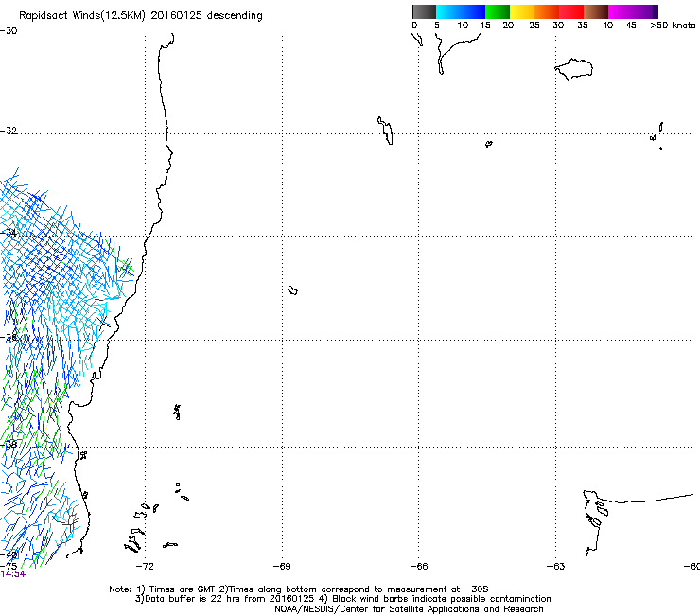Click the '-75' longitude label

9,566
